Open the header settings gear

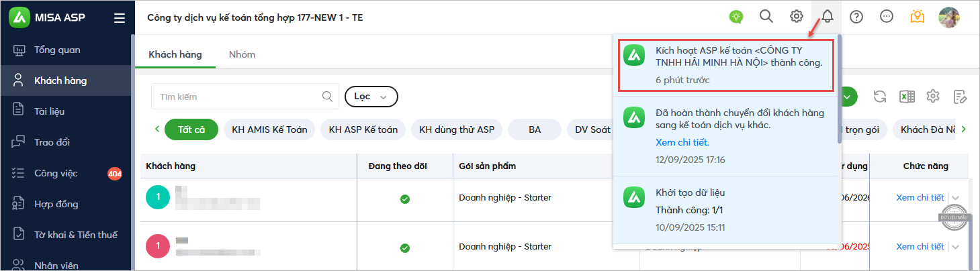pyautogui.click(x=797, y=17)
